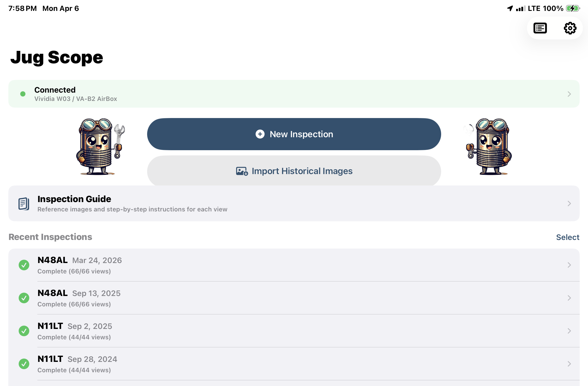Click Import Historical Images button
Image resolution: width=588 pixels, height=386 pixels.
click(x=294, y=171)
